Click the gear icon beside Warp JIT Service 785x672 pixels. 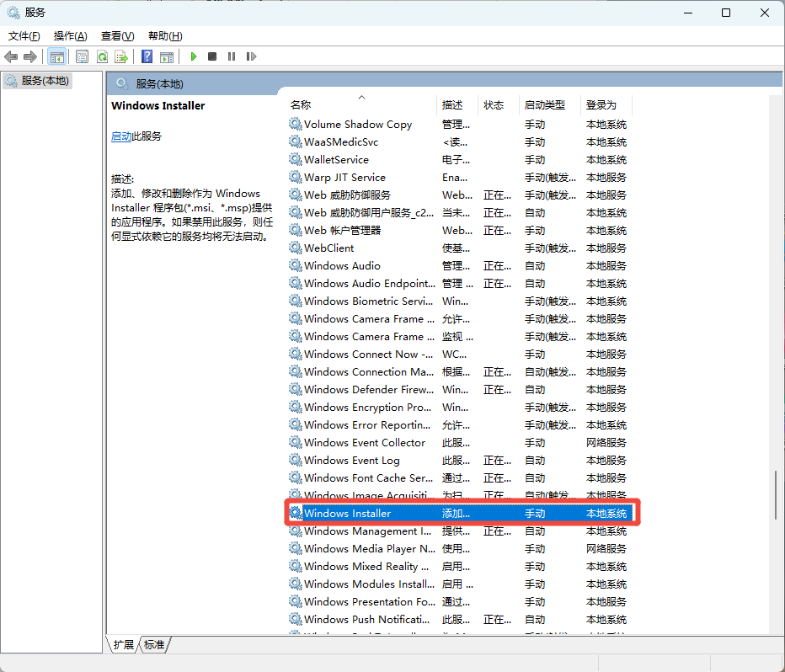296,177
